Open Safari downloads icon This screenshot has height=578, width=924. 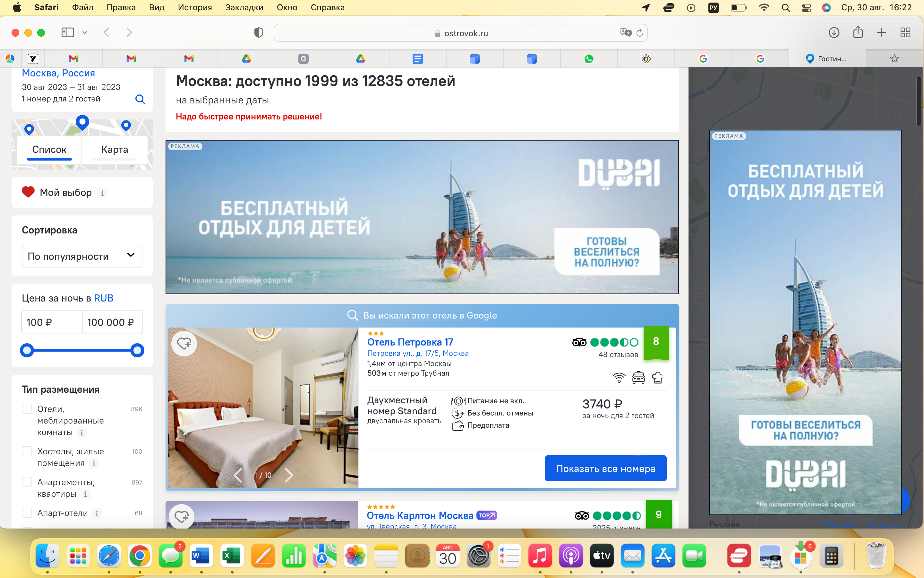[x=834, y=32]
